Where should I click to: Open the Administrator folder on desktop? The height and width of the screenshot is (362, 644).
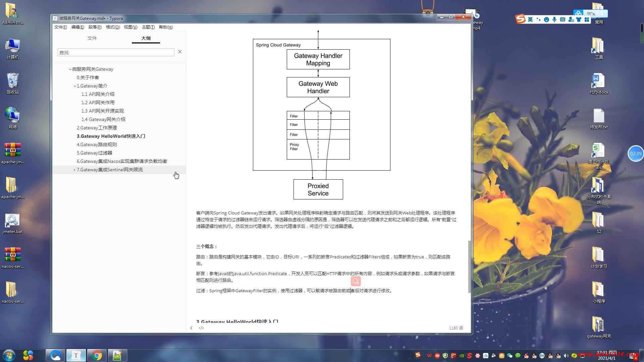[12, 14]
